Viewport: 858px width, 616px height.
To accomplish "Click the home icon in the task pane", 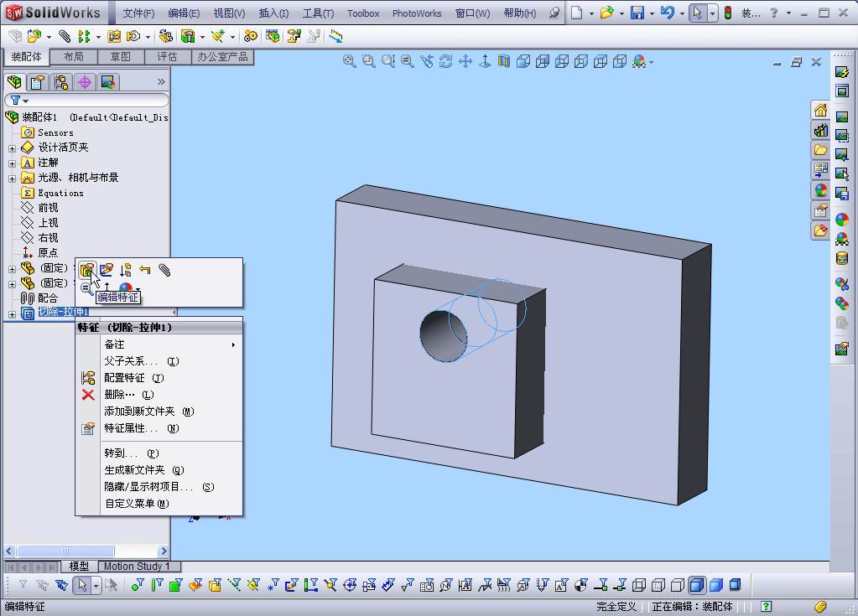I will [x=820, y=111].
